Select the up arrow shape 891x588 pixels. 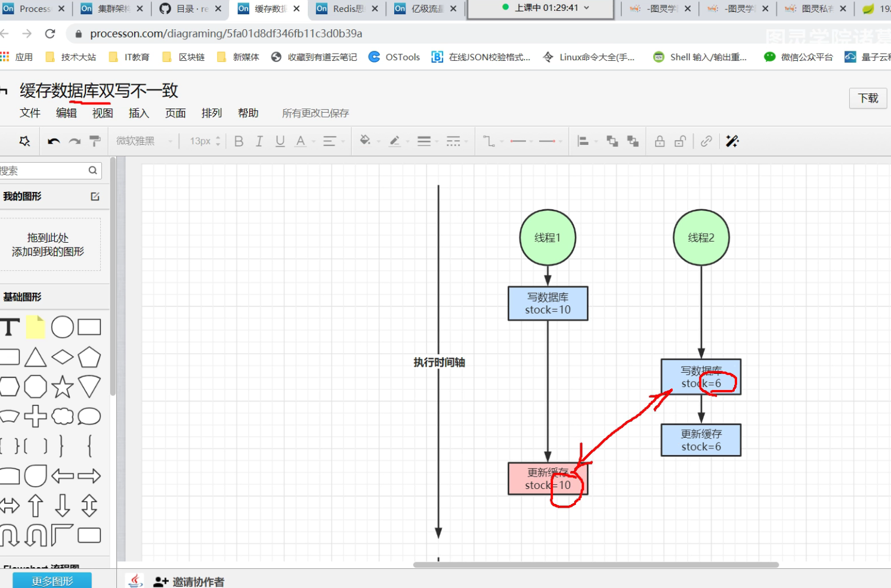point(35,506)
